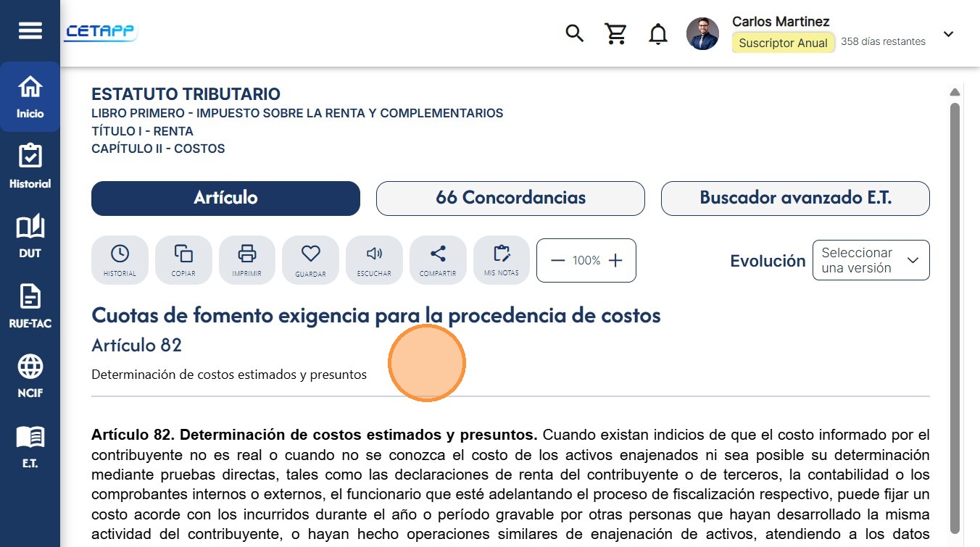Expand the user account dropdown arrow

[x=948, y=34]
